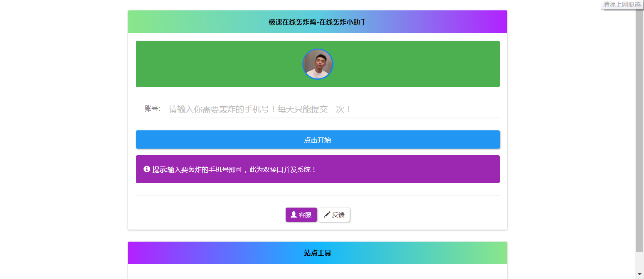This screenshot has width=644, height=279.
Task: Click the scrollbar down arrow
Action: pos(639,274)
